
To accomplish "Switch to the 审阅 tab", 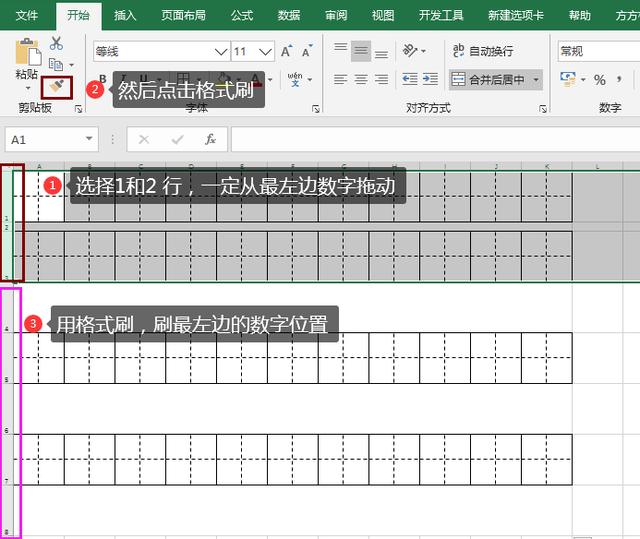I will pos(336,16).
